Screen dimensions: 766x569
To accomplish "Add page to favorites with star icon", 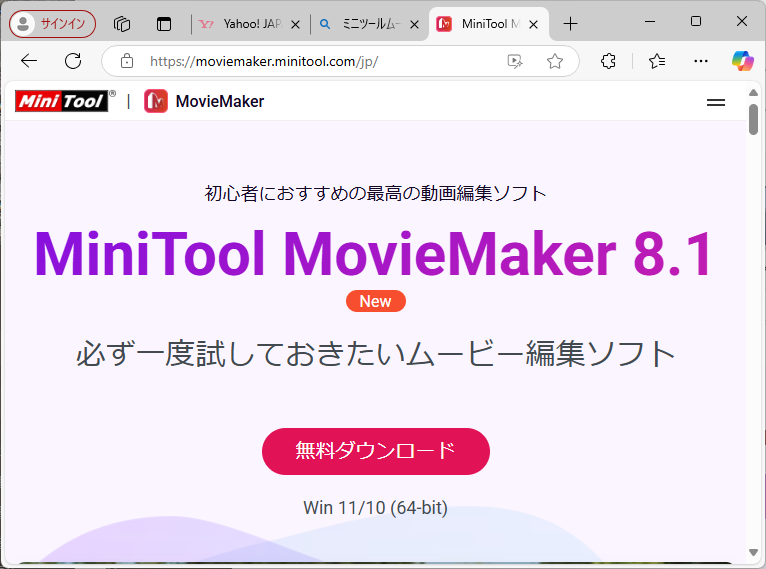I will click(x=554, y=61).
